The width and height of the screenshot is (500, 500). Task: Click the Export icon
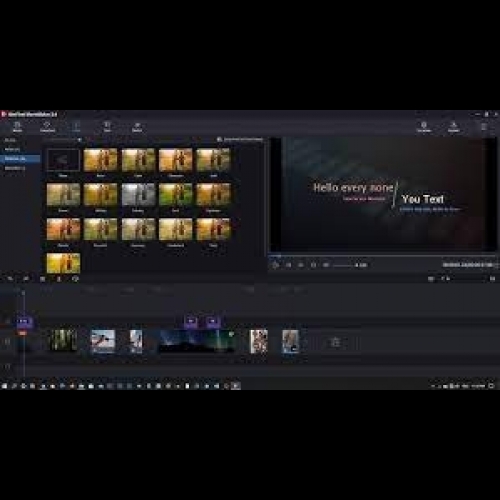tap(454, 127)
